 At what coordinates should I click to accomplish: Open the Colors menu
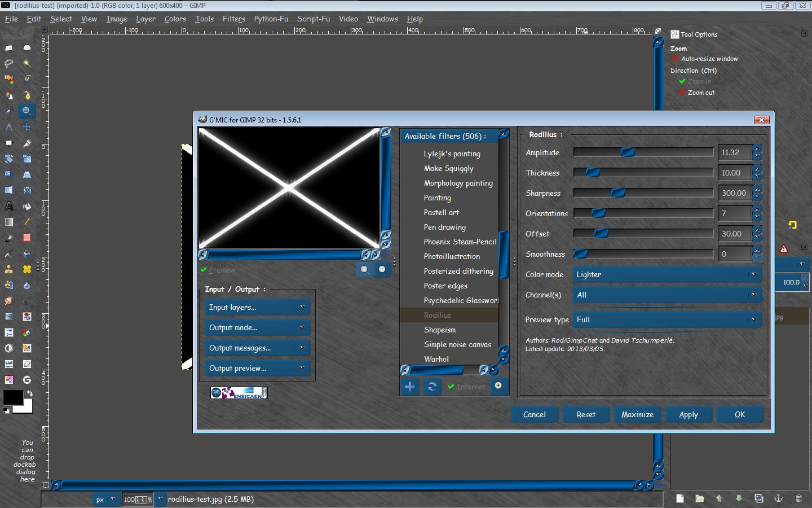(x=175, y=19)
